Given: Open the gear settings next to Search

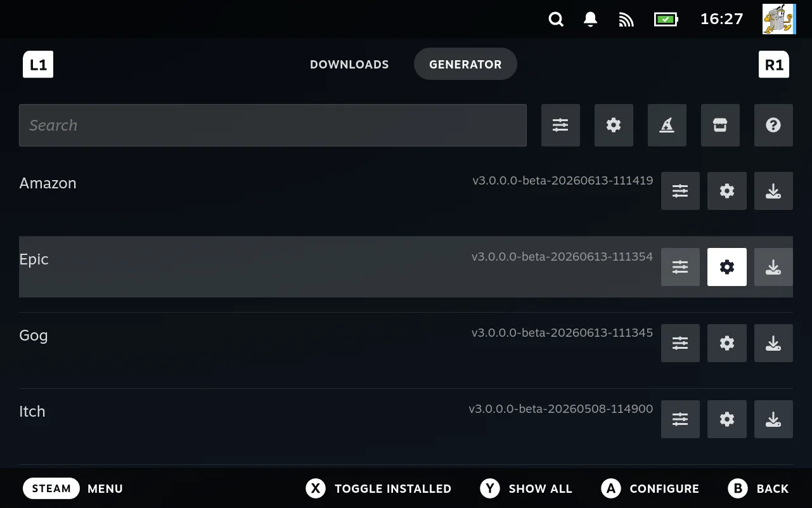Looking at the screenshot, I should pyautogui.click(x=614, y=126).
